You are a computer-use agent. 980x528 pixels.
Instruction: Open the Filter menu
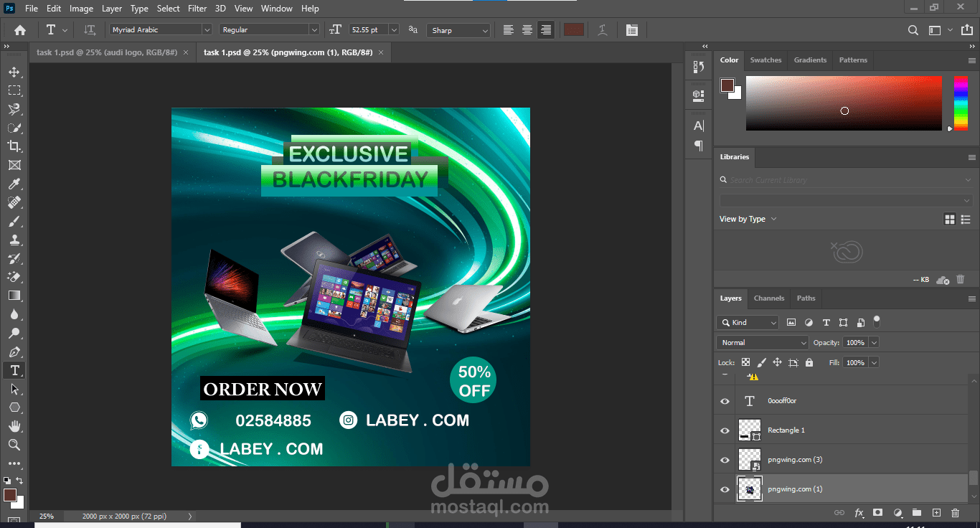pyautogui.click(x=197, y=9)
